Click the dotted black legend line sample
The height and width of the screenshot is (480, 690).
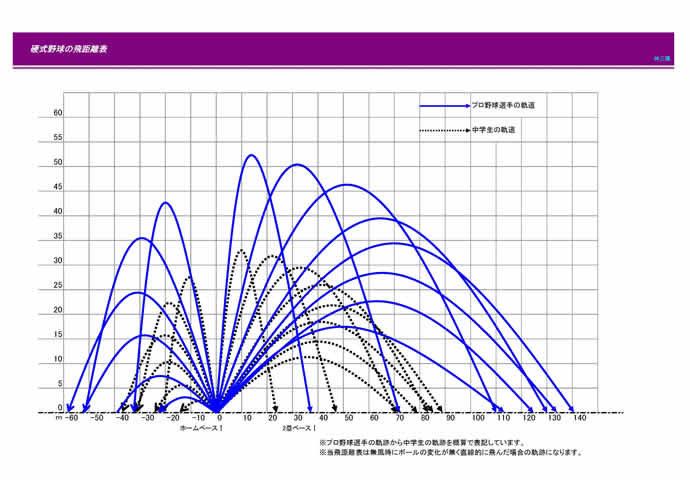tap(444, 130)
